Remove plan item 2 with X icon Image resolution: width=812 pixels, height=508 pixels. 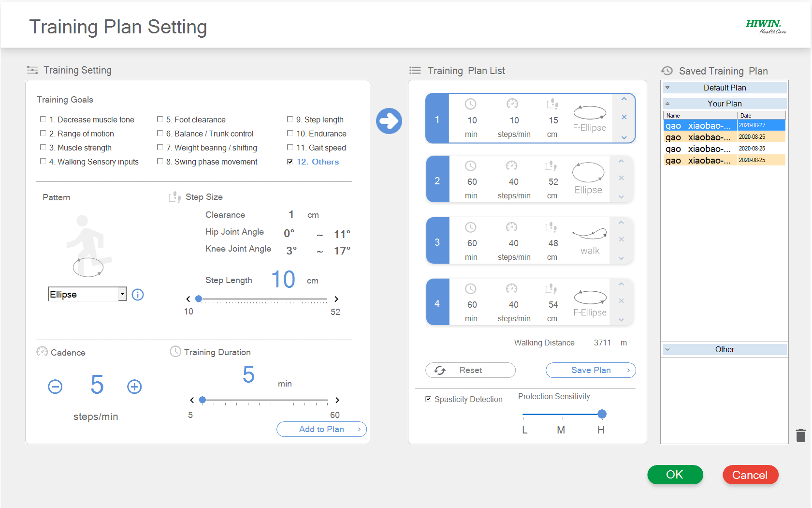(x=622, y=178)
